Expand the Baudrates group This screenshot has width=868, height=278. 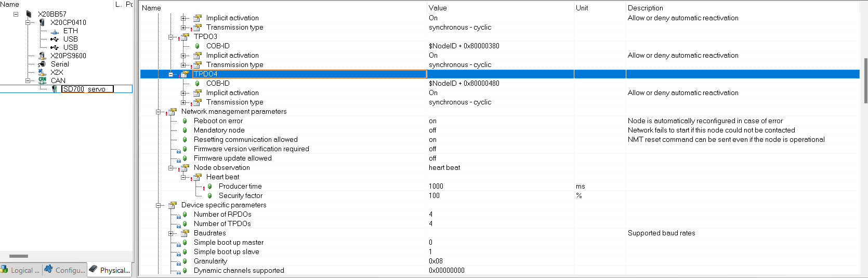(171, 233)
